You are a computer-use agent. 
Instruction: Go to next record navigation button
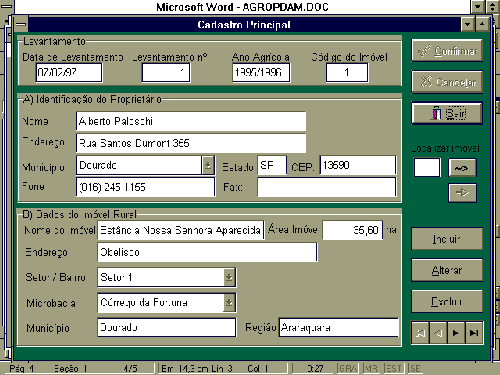(456, 333)
